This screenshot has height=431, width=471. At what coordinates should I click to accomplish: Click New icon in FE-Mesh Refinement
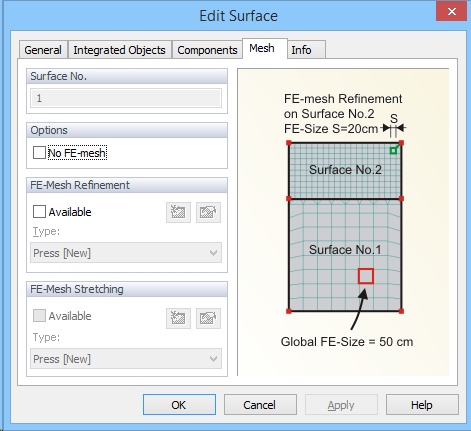(178, 212)
